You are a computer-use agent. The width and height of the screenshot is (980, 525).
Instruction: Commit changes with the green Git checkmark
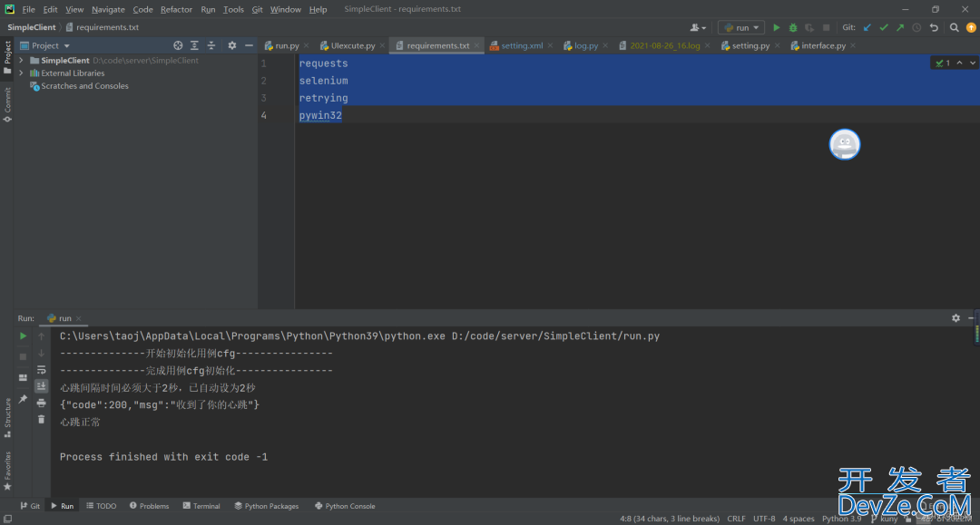884,27
